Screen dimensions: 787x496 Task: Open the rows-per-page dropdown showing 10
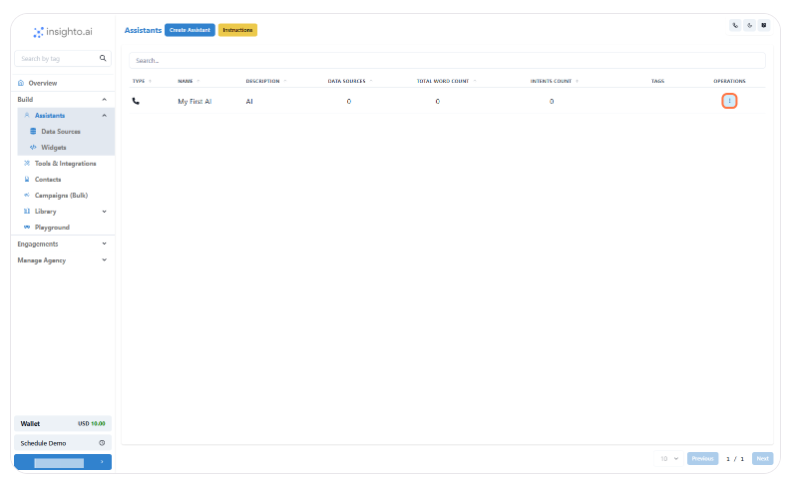(669, 458)
